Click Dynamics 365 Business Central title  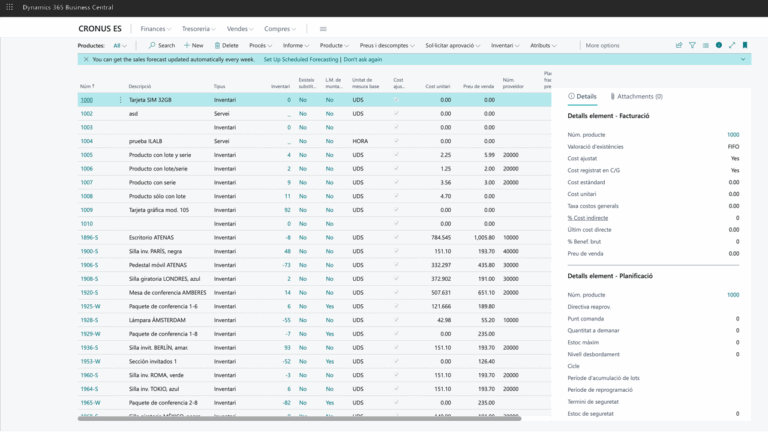[x=68, y=7]
